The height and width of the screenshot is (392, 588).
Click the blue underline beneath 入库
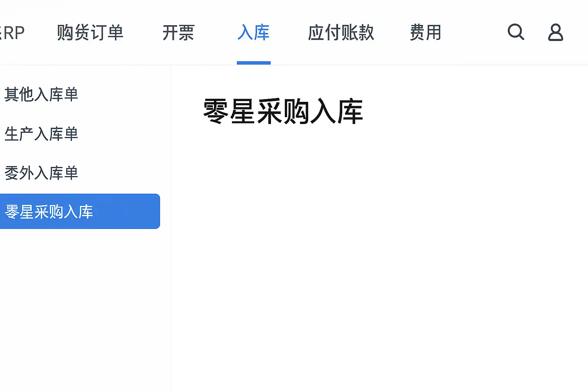(x=253, y=63)
